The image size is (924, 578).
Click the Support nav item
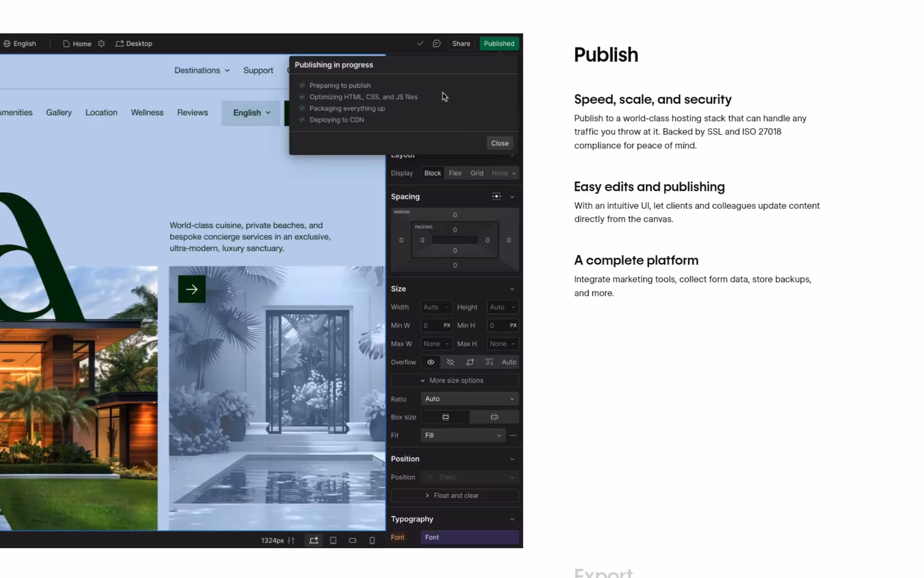click(258, 70)
